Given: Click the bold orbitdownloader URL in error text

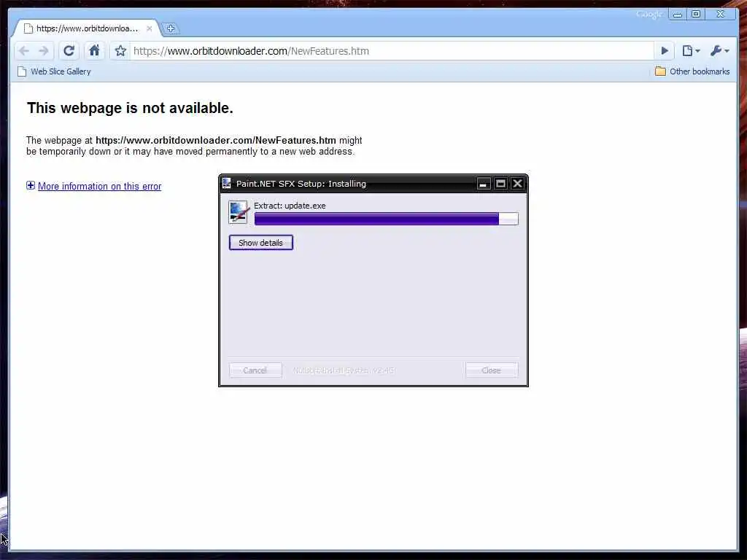Looking at the screenshot, I should click(x=216, y=141).
